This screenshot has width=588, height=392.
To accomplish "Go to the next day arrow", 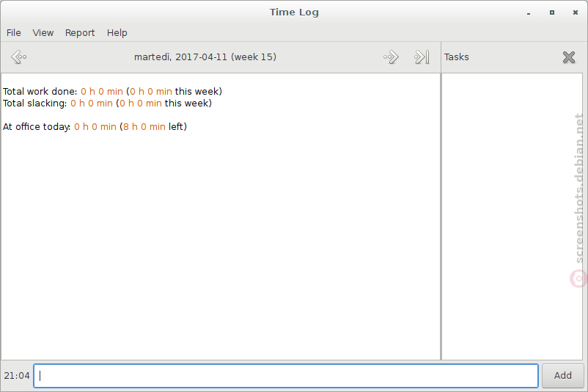I will click(391, 57).
